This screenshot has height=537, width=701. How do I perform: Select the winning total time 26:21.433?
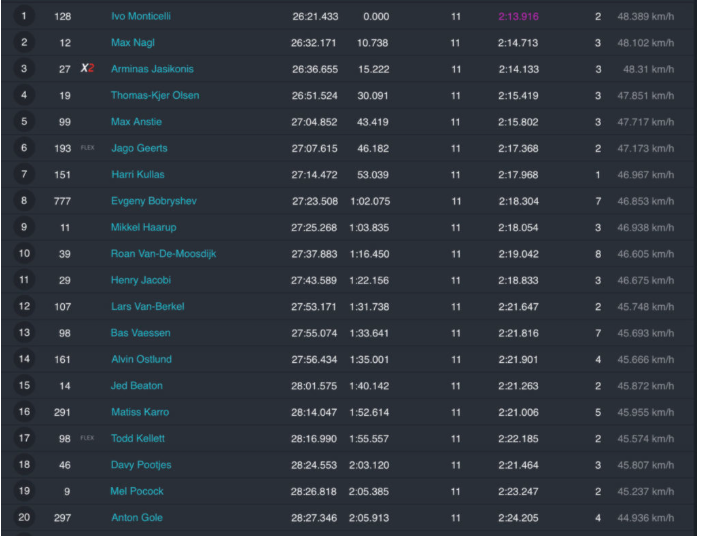click(315, 17)
